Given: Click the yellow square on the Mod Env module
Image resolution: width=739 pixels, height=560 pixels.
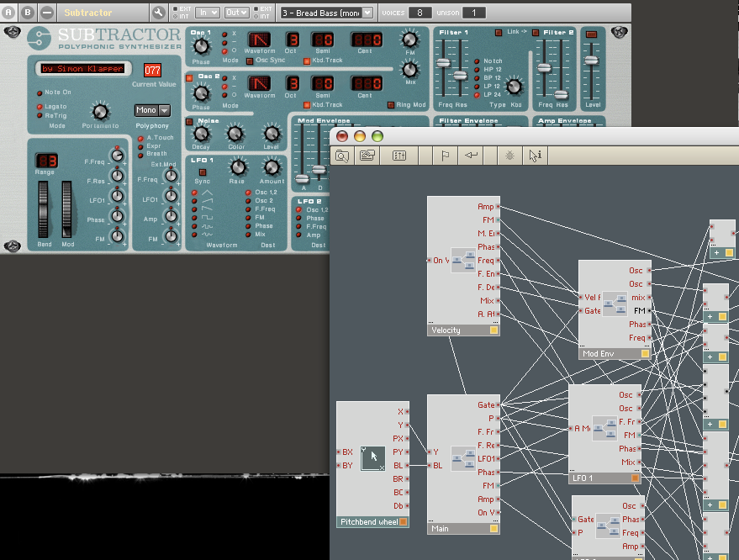Looking at the screenshot, I should [x=645, y=354].
